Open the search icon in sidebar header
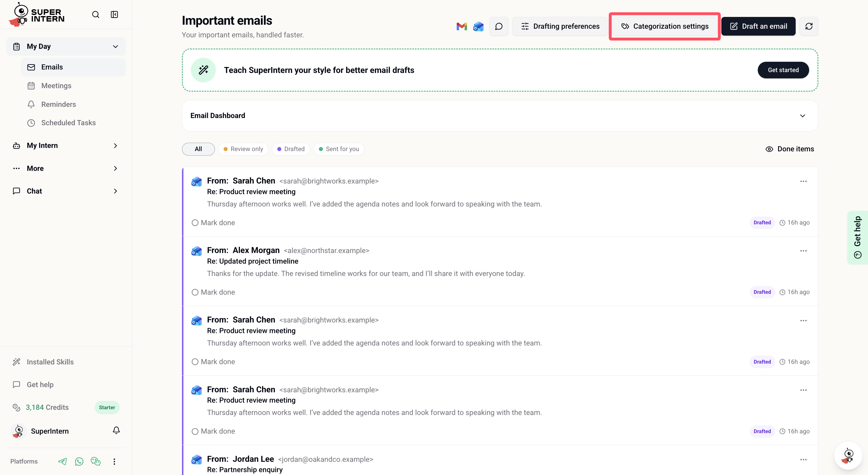Viewport: 868px width, 475px height. coord(96,14)
